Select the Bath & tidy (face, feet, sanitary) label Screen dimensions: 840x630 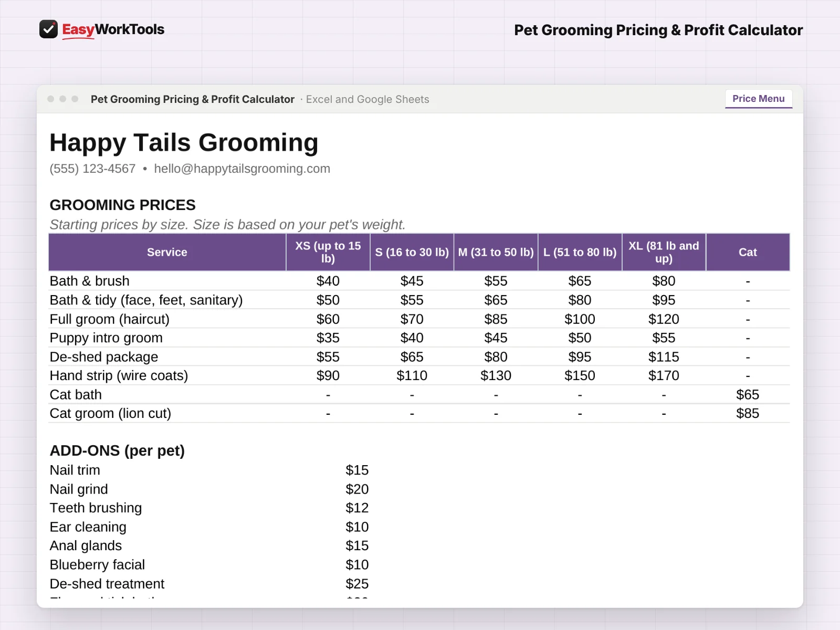pos(146,300)
